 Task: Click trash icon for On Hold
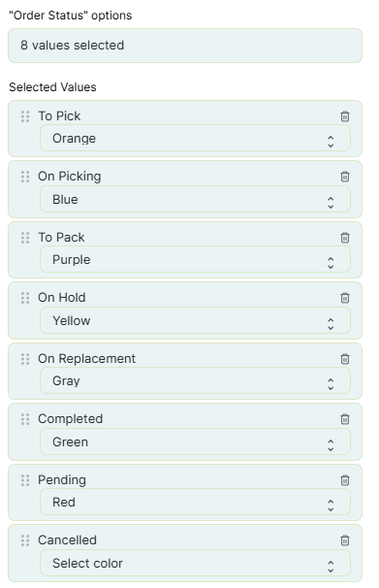pos(345,298)
